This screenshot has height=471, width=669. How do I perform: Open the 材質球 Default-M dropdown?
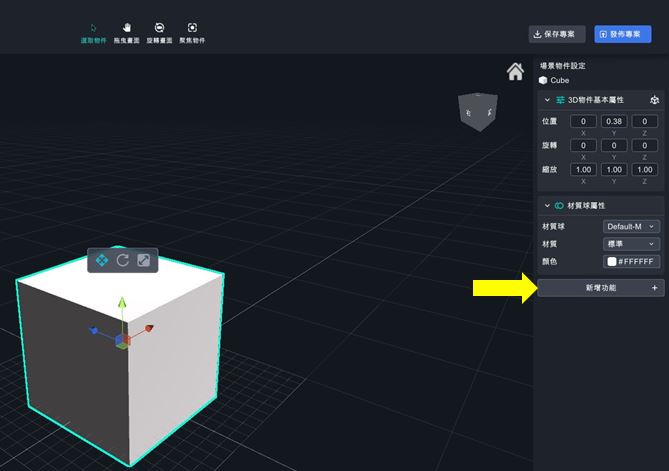[631, 227]
